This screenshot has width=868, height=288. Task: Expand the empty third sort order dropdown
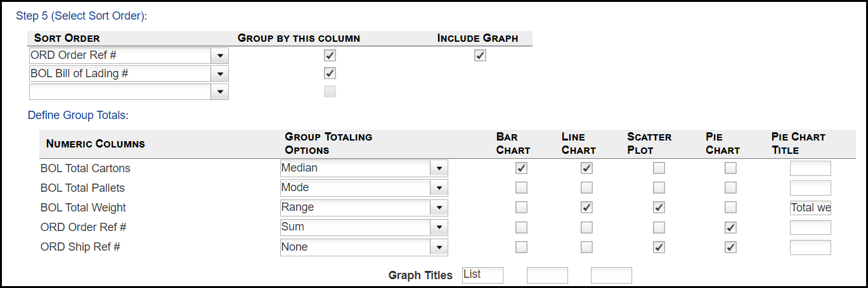point(219,92)
